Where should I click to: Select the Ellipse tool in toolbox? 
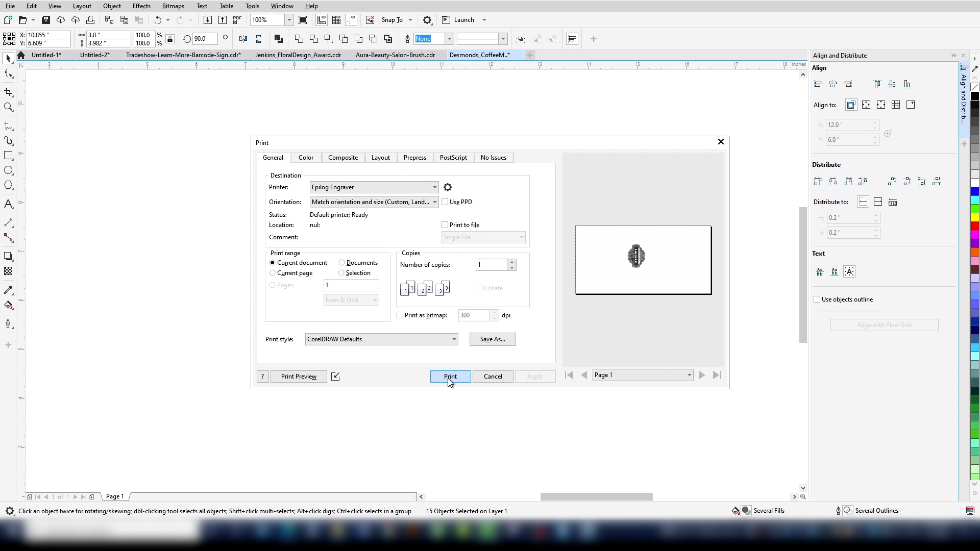[x=8, y=170]
